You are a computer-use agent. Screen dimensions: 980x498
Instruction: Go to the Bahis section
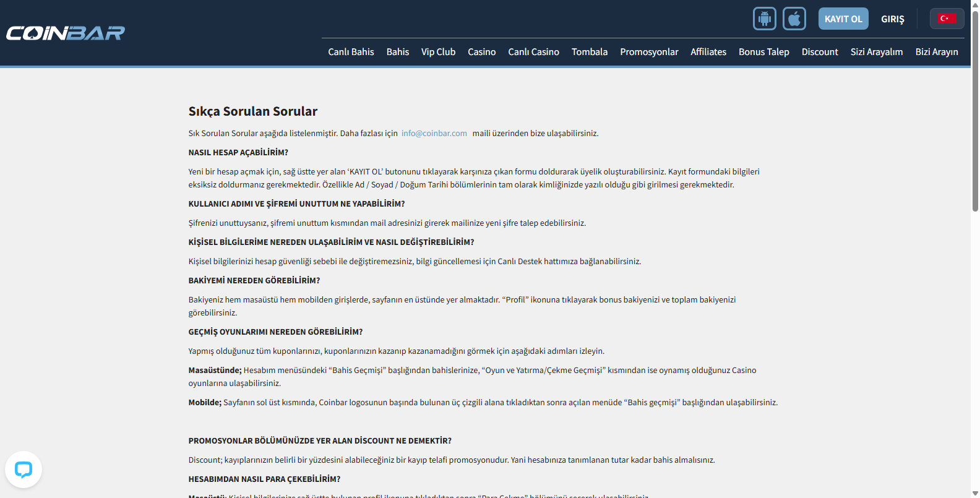(x=397, y=52)
